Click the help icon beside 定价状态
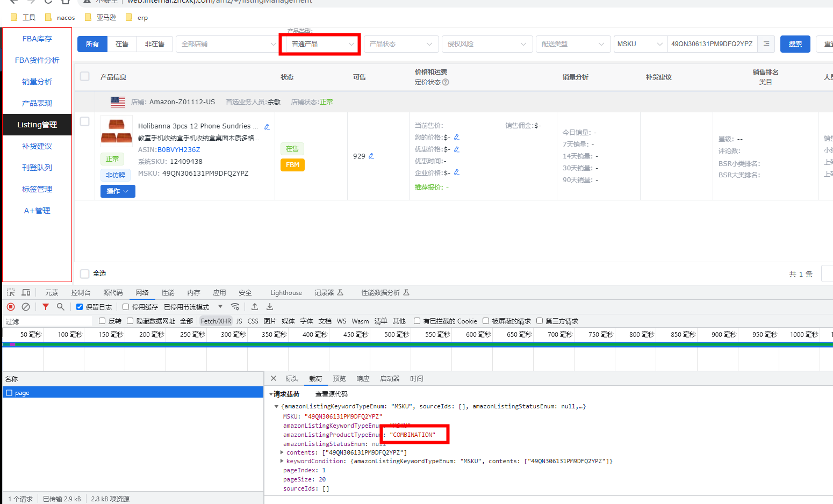833x504 pixels. pos(446,82)
